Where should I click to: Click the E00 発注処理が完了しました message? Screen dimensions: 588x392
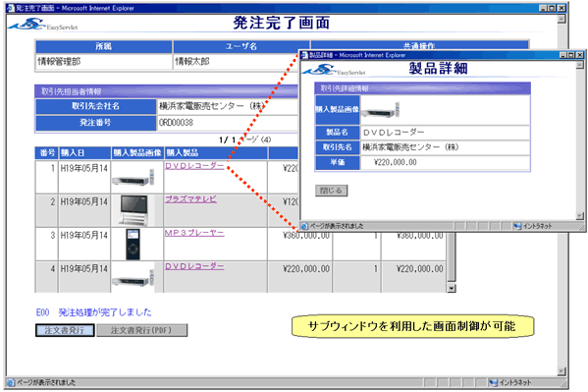[94, 312]
